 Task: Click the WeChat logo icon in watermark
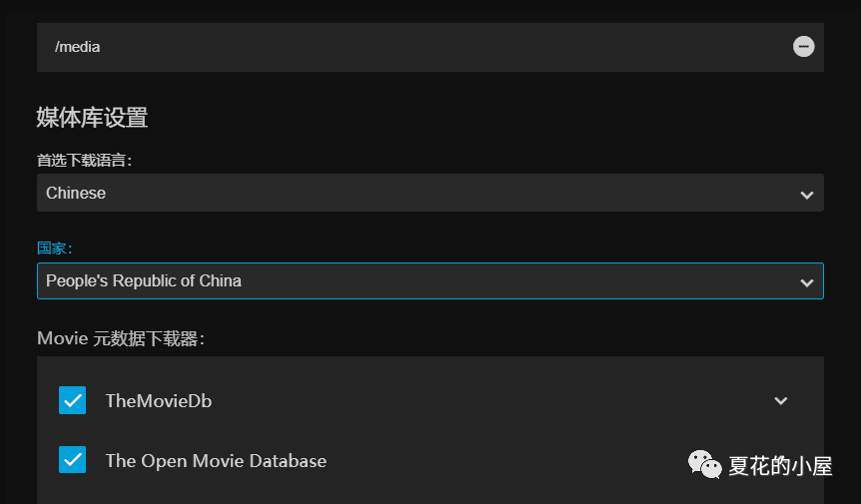click(x=703, y=464)
